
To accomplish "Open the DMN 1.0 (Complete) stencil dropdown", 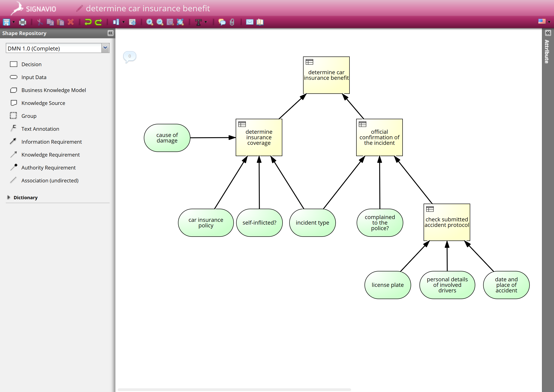I will 105,48.
